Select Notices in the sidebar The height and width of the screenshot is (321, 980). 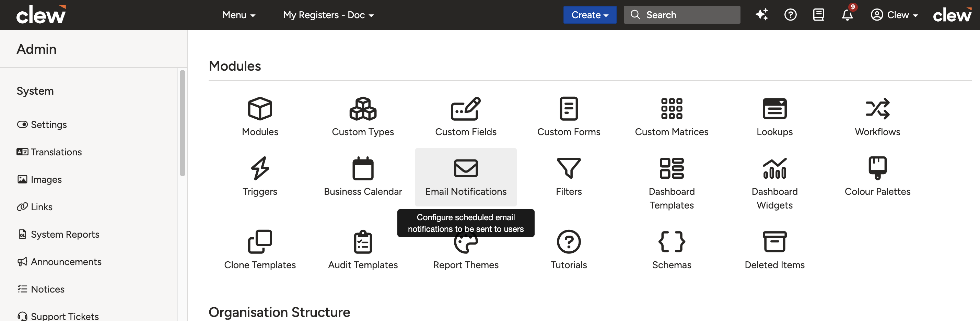41,289
